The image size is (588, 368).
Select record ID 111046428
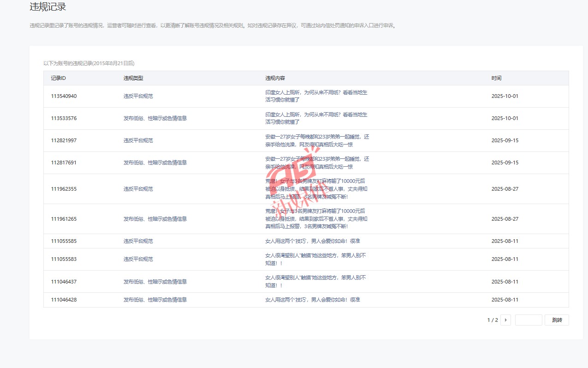(x=64, y=300)
